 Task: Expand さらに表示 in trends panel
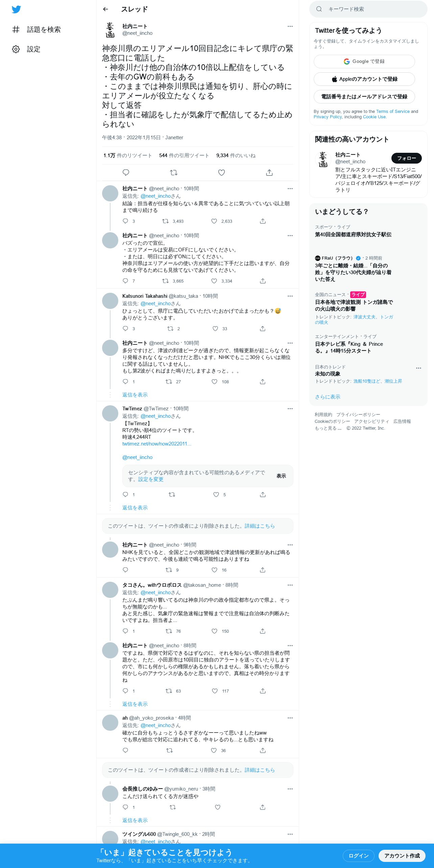(328, 397)
